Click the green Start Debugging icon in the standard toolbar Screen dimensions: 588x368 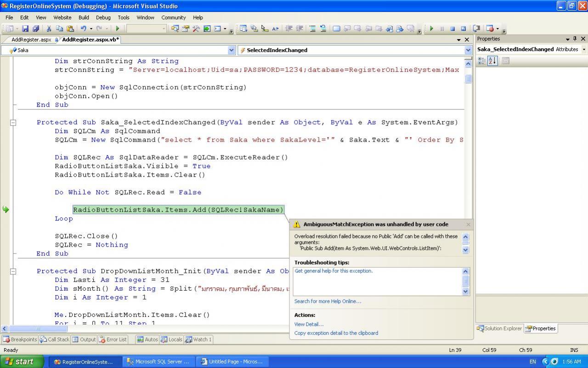(x=118, y=29)
